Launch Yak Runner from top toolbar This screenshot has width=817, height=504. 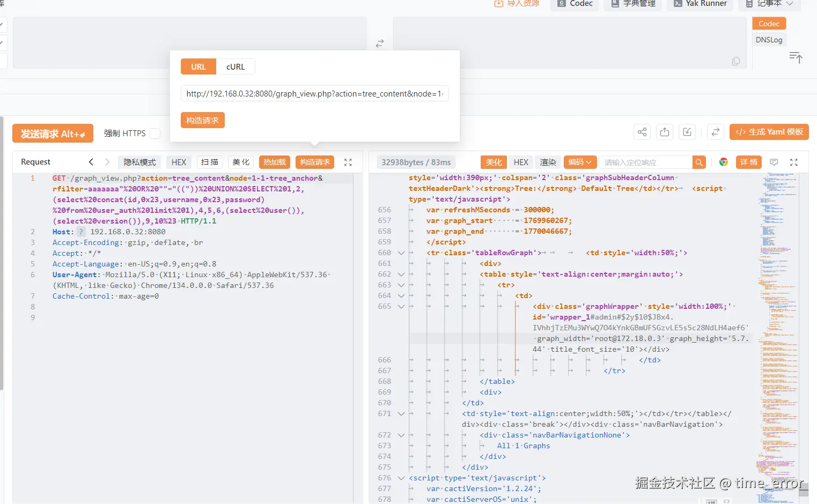tap(701, 4)
